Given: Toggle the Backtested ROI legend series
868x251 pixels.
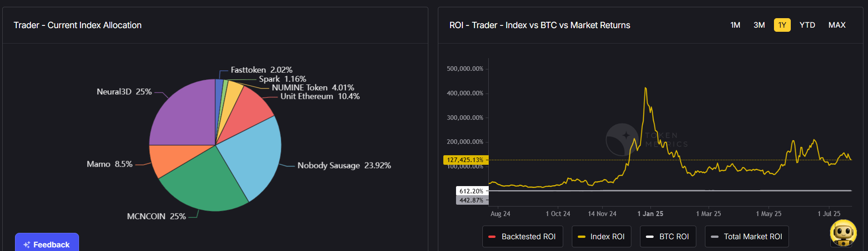Looking at the screenshot, I should [522, 236].
